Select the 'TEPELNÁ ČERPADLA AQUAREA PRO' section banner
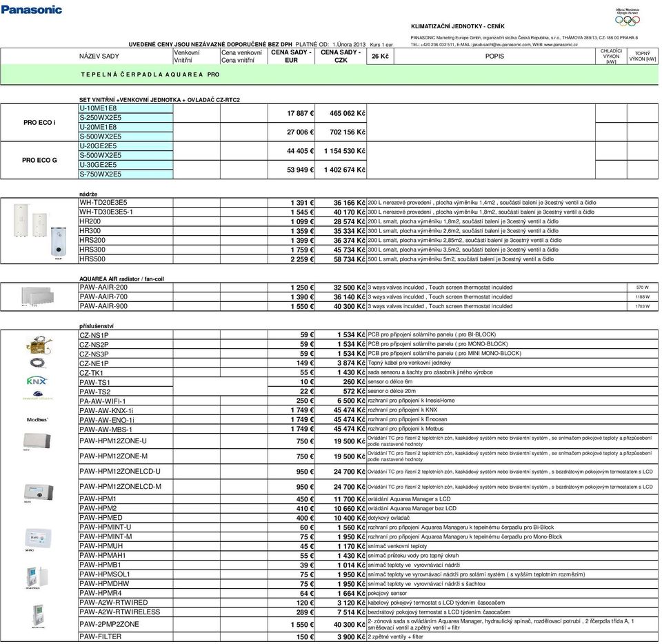The height and width of the screenshot is (644, 662). tap(330, 74)
